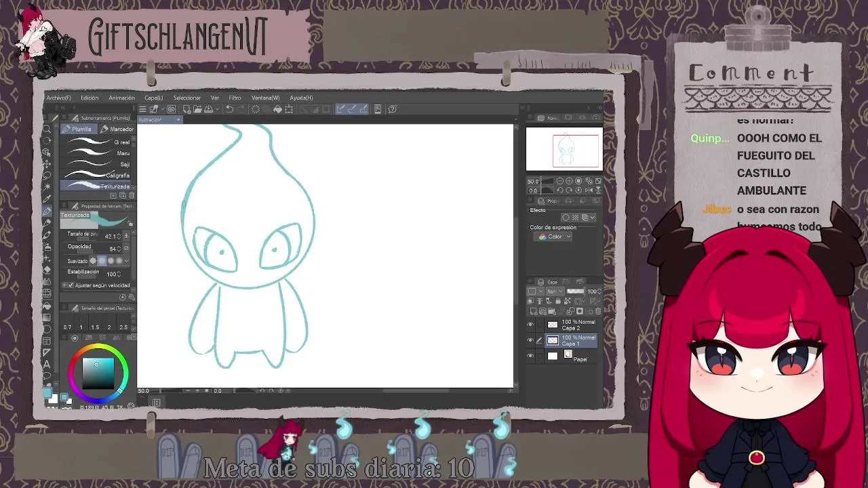
Task: Select the Maru pen brush
Action: [x=95, y=153]
